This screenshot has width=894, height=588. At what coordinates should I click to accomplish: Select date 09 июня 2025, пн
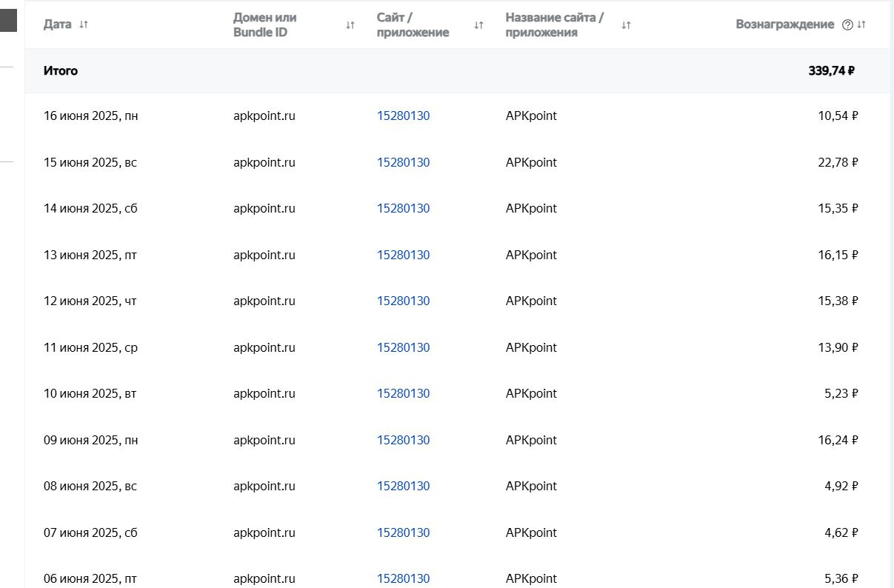(90, 440)
